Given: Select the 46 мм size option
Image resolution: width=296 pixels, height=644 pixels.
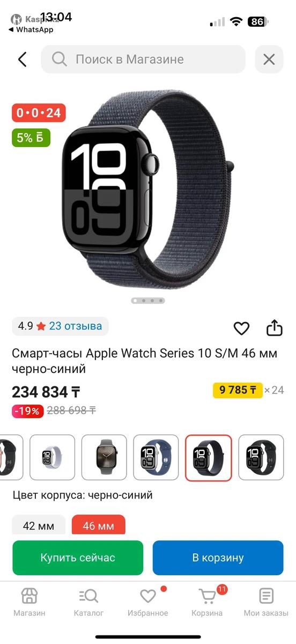Looking at the screenshot, I should pyautogui.click(x=98, y=525).
